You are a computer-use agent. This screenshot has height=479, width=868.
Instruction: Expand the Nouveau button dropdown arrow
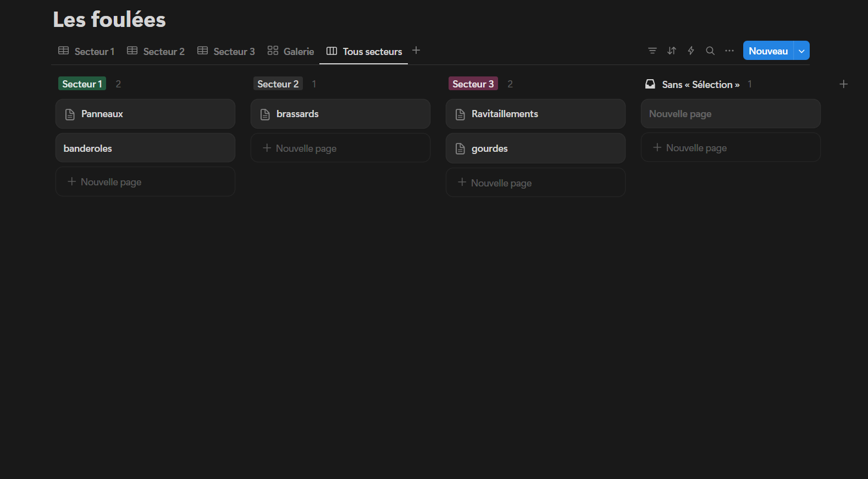point(801,51)
